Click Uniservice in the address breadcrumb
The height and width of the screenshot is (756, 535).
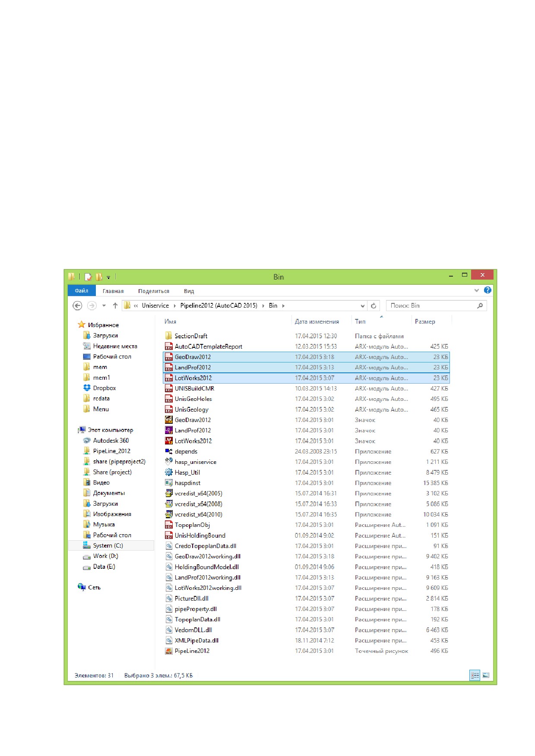tap(155, 306)
